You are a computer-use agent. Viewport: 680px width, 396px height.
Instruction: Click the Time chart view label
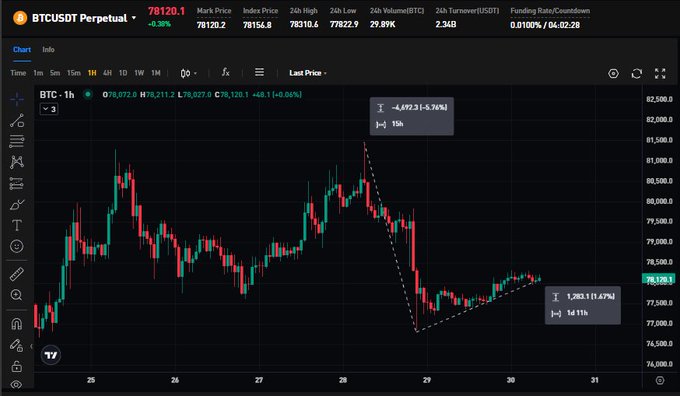[x=18, y=73]
